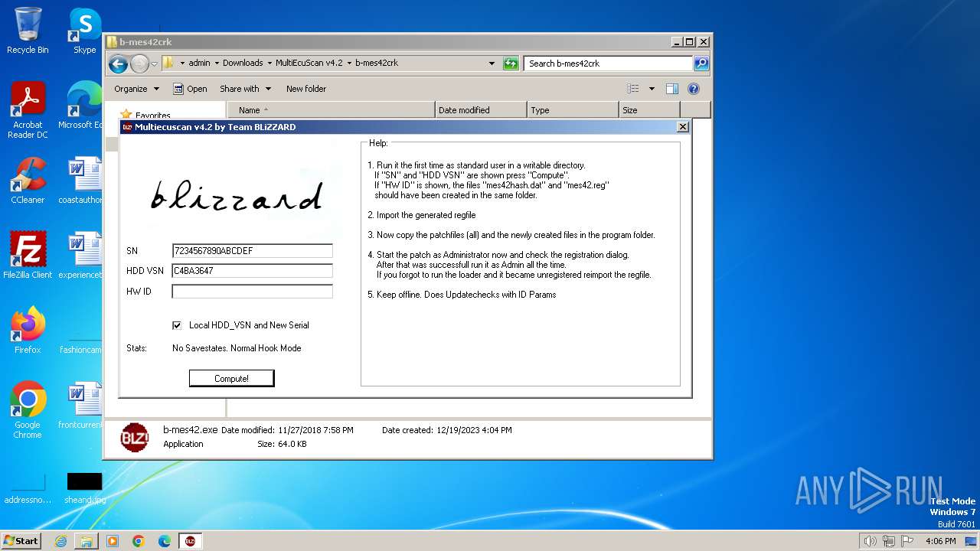The width and height of the screenshot is (980, 551).
Task: Select the coastauthor Word document icon
Action: point(80,181)
